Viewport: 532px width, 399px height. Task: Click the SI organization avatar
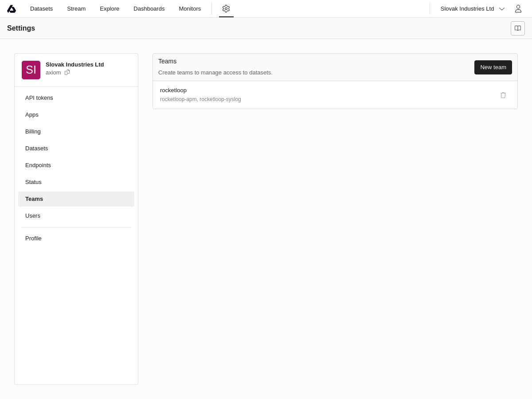pyautogui.click(x=31, y=70)
